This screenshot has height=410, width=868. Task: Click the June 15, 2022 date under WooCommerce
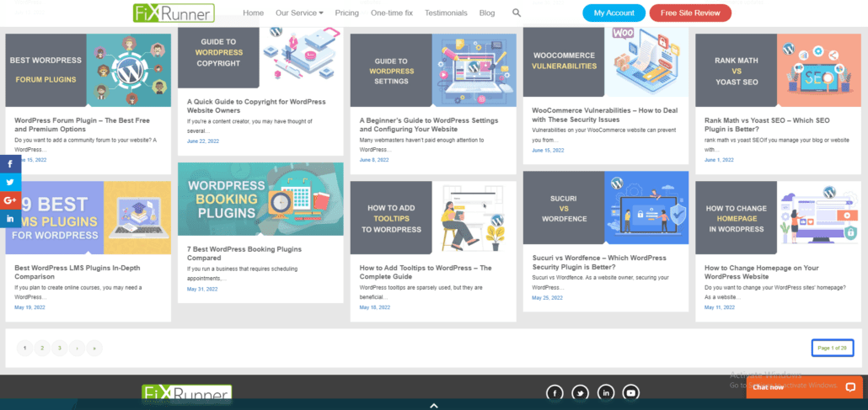(x=548, y=151)
